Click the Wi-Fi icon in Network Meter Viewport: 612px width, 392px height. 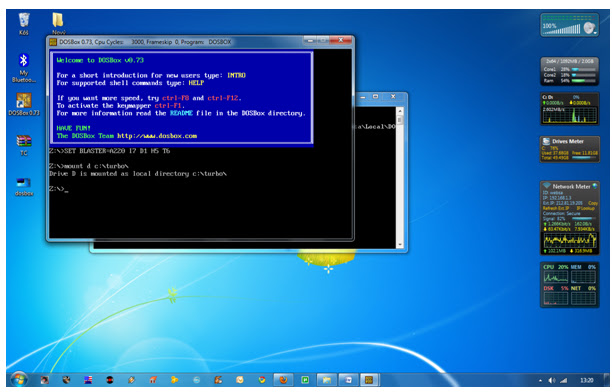pyautogui.click(x=547, y=186)
